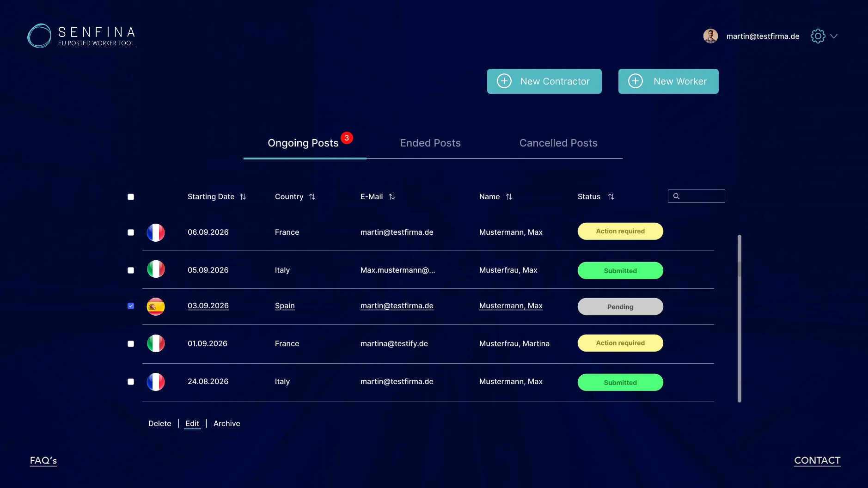This screenshot has height=488, width=868.
Task: Switch to the Cancelled Posts tab
Action: point(558,143)
